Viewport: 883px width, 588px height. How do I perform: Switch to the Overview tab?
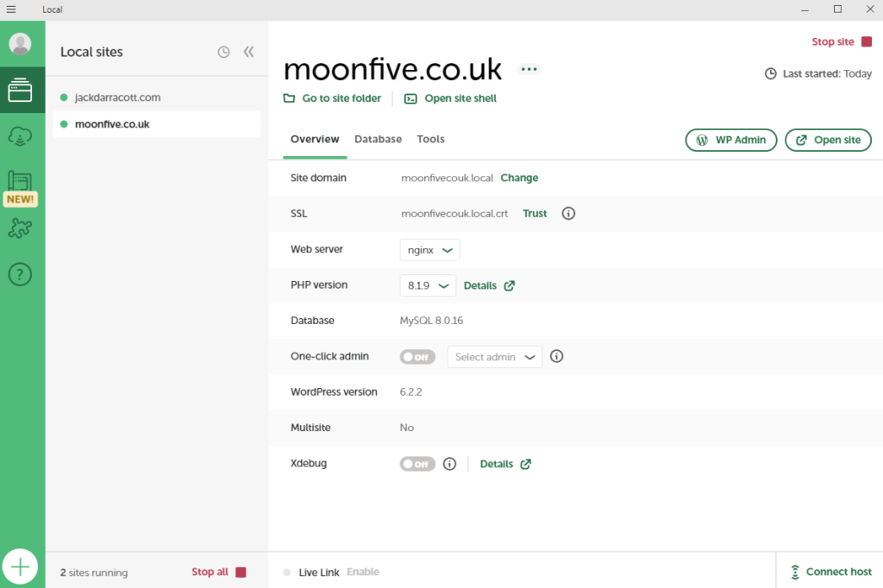tap(315, 139)
